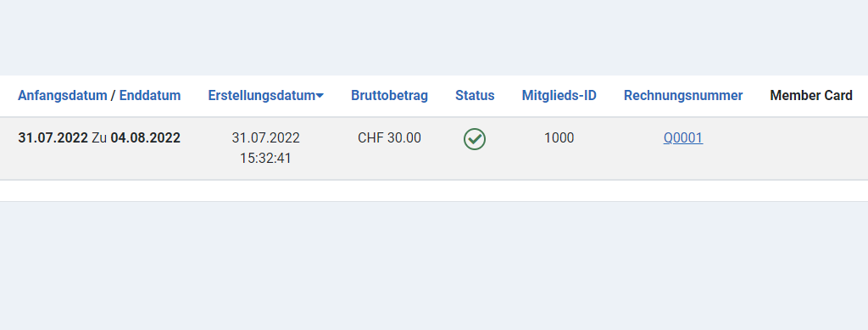Click the empty Member Card cell in row

click(x=811, y=148)
